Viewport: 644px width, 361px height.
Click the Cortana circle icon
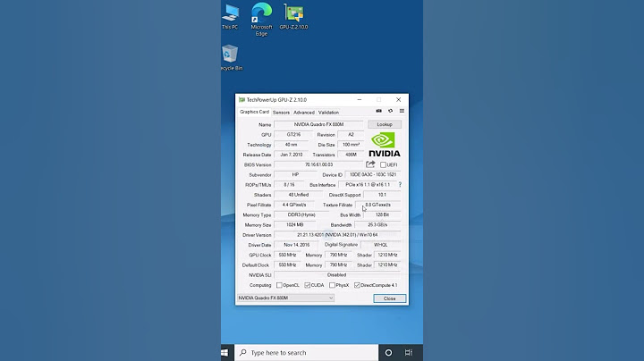[x=388, y=352]
